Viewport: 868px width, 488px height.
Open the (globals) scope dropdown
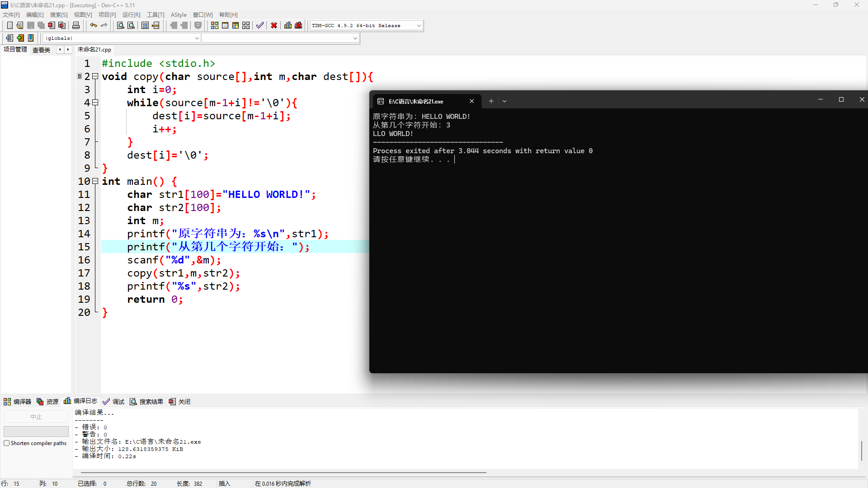click(x=197, y=38)
